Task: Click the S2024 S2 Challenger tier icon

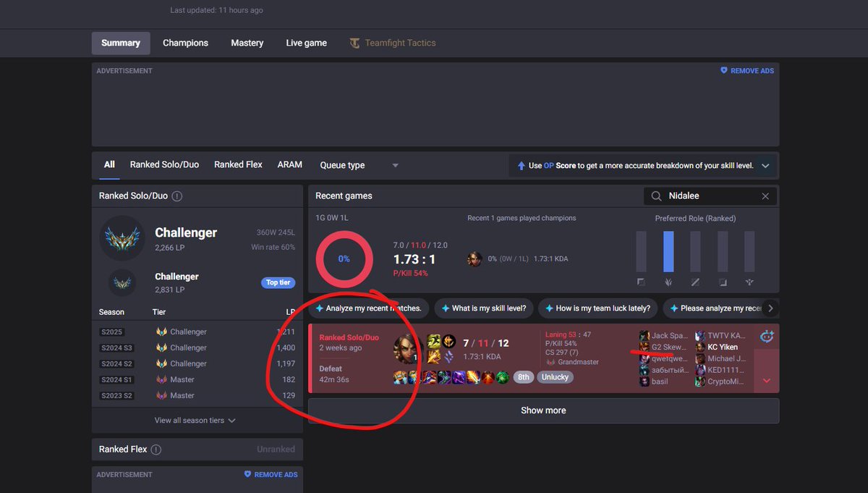Action: coord(161,364)
